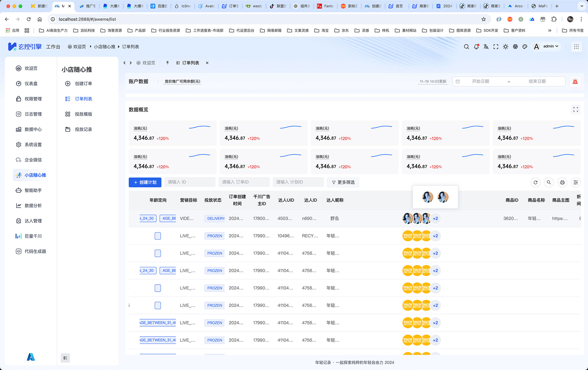Open the column settings sliders icon
588x370 pixels.
(x=576, y=182)
